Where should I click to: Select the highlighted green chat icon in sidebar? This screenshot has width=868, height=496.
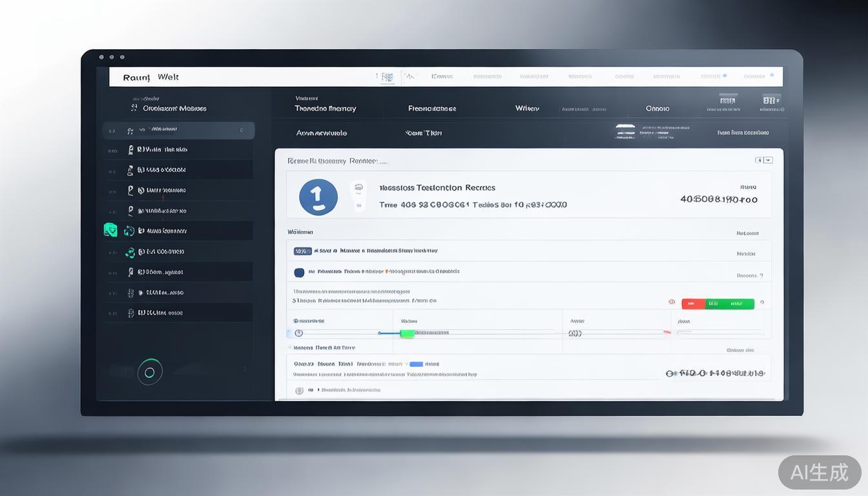point(110,230)
